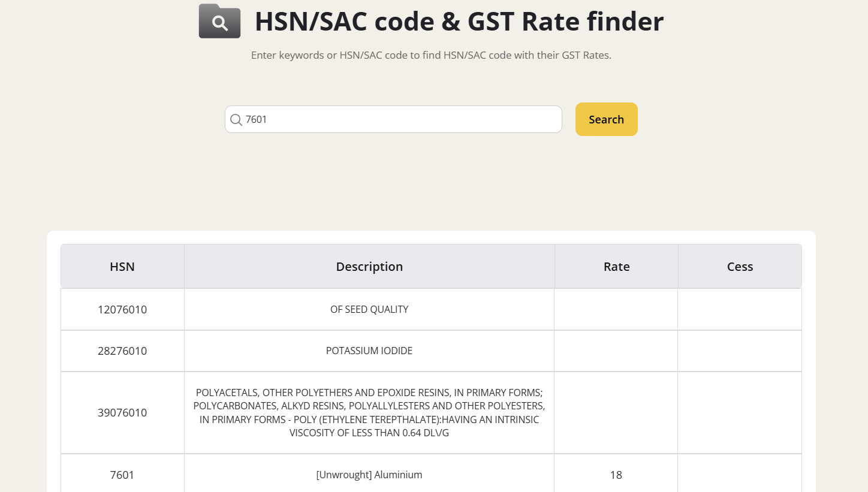
Task: Select the OF SEED QUALITY description
Action: click(x=369, y=310)
